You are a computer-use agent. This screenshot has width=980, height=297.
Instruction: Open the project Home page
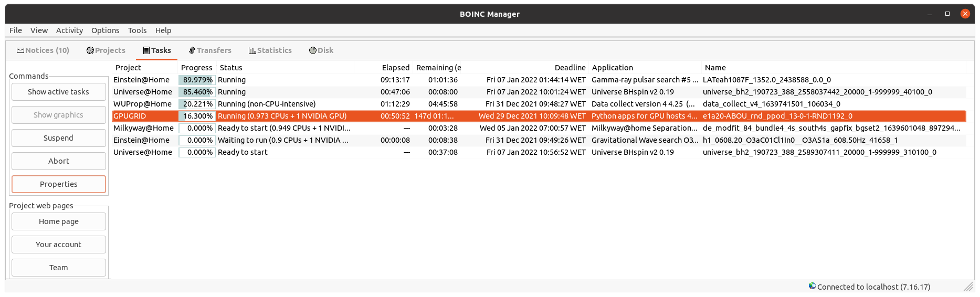(x=59, y=221)
